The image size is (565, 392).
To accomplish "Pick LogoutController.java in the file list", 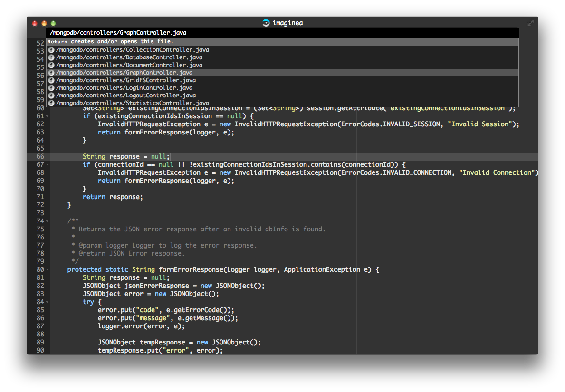I will pos(125,96).
